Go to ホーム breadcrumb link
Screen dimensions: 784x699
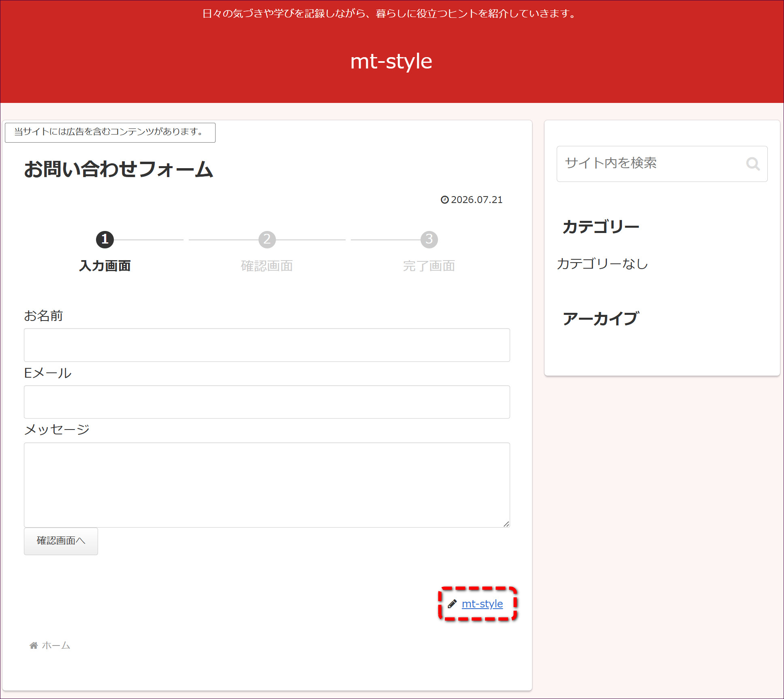click(x=56, y=645)
